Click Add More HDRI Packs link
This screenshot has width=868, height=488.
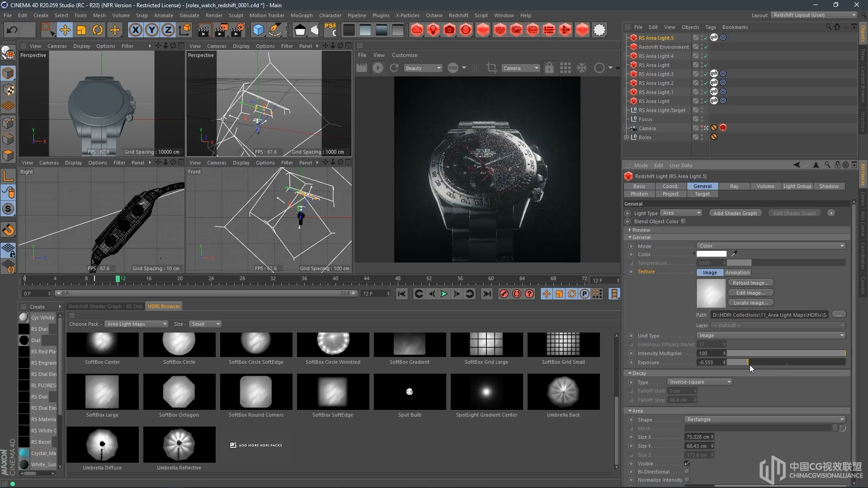256,445
